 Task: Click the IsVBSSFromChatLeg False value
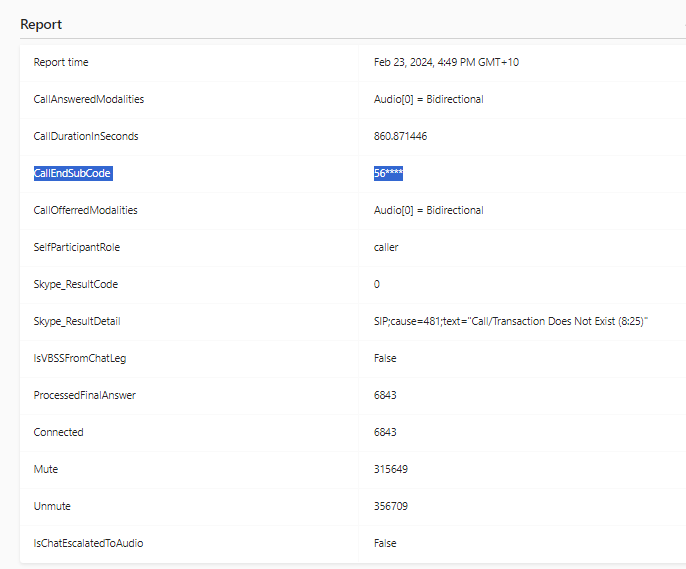pos(385,359)
